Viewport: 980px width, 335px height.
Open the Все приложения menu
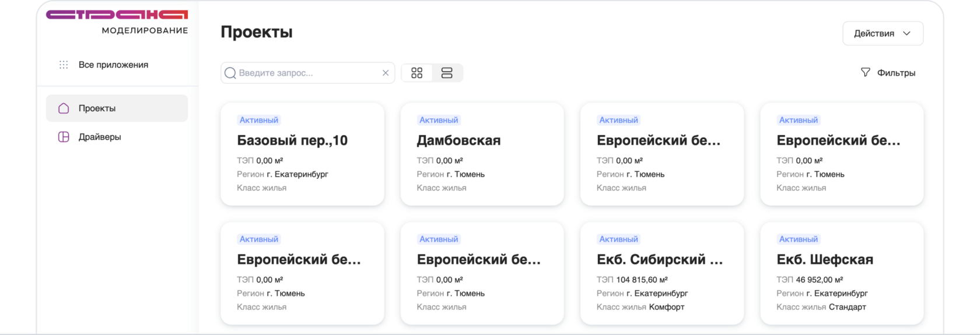113,65
